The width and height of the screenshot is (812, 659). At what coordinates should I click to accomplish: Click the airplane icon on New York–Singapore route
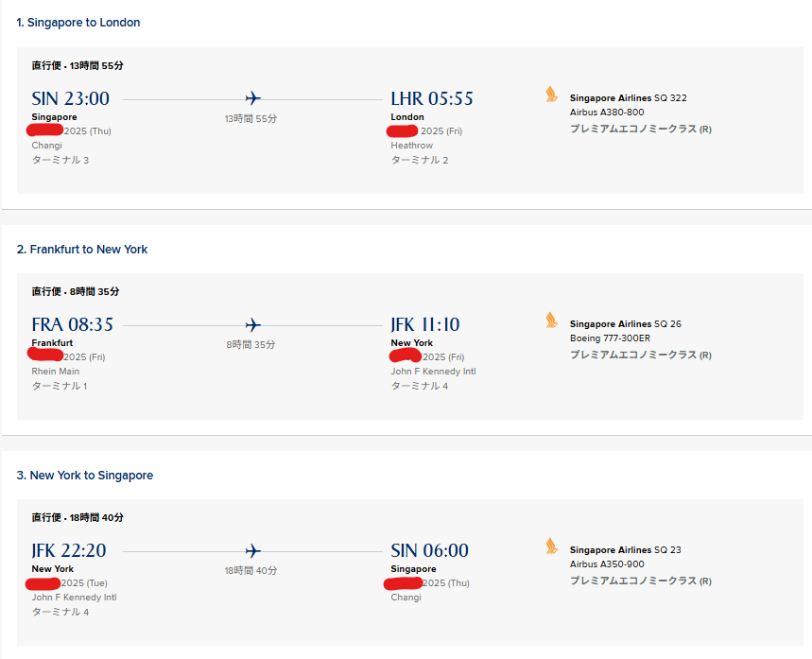(x=252, y=550)
